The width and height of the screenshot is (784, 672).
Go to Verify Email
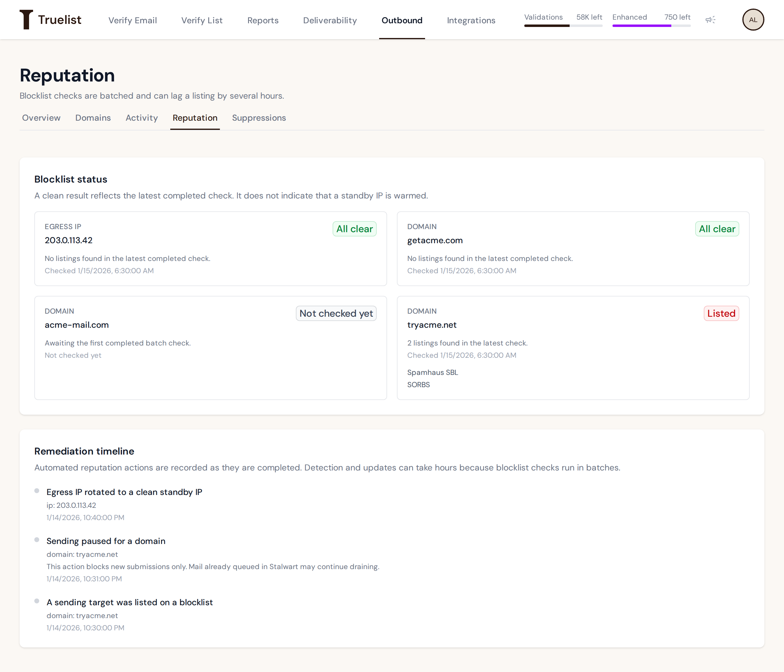[x=132, y=21]
